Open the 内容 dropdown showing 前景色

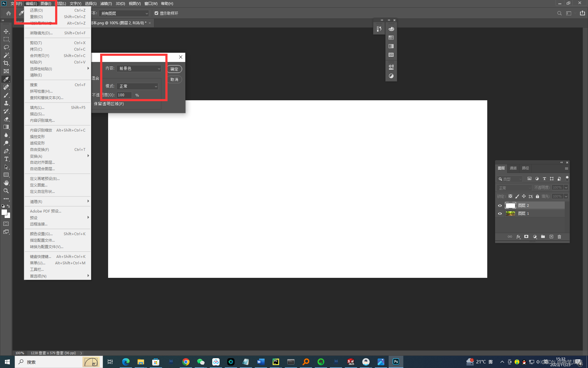coord(139,69)
